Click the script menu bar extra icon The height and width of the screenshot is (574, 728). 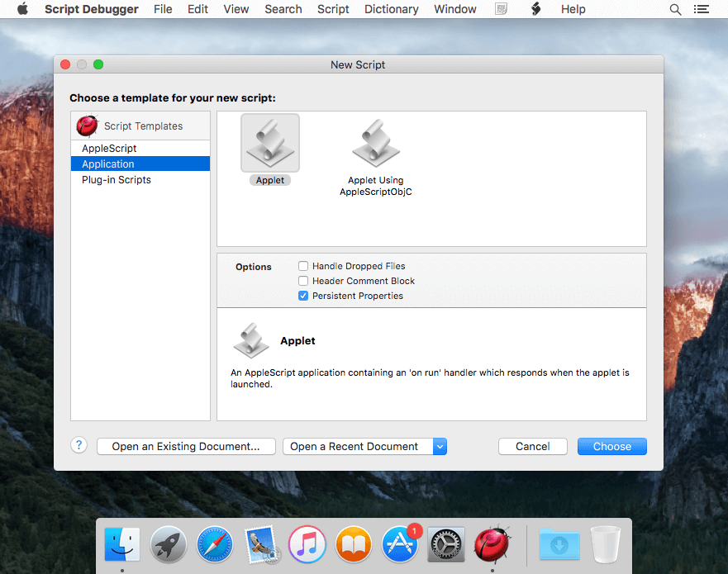click(x=534, y=9)
